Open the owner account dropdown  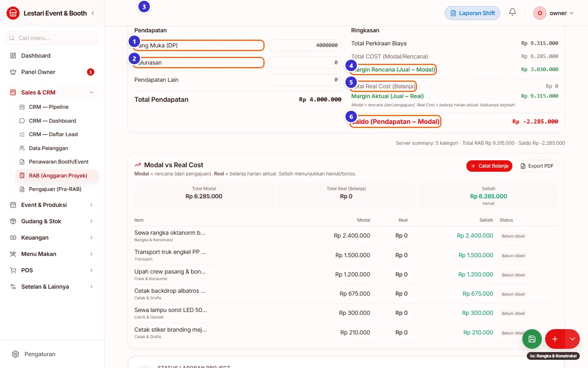click(x=554, y=13)
